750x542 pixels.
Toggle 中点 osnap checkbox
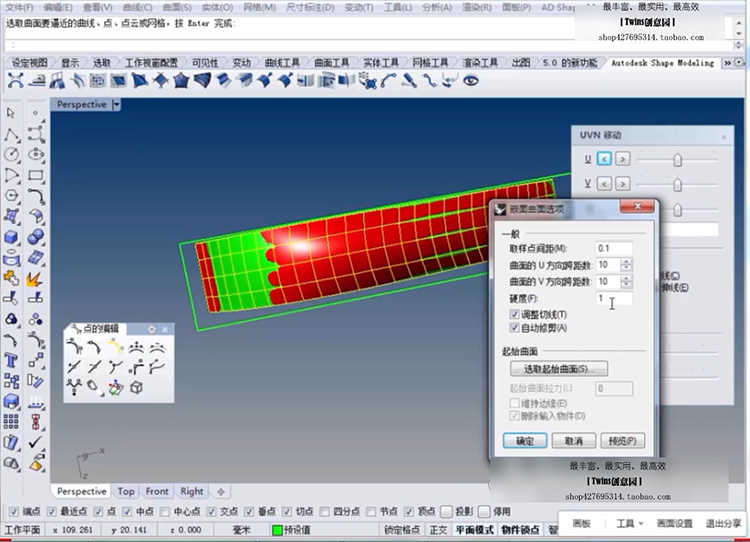[126, 511]
